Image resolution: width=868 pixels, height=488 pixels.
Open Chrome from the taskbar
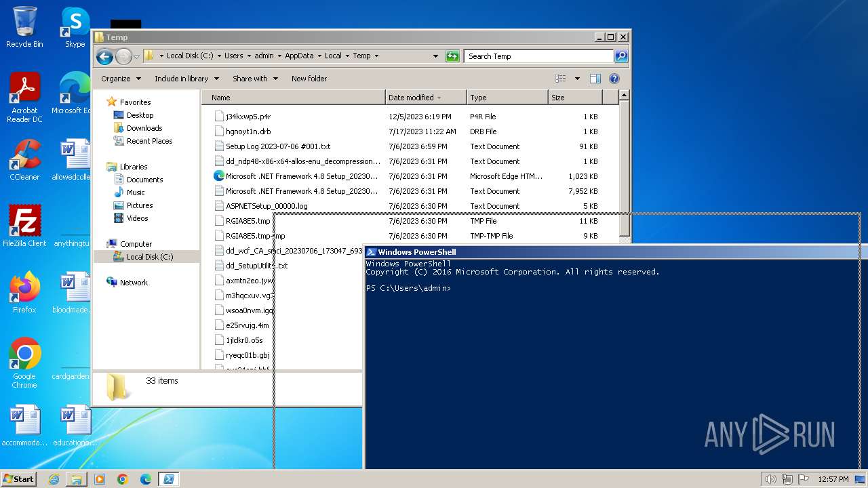pyautogui.click(x=123, y=479)
